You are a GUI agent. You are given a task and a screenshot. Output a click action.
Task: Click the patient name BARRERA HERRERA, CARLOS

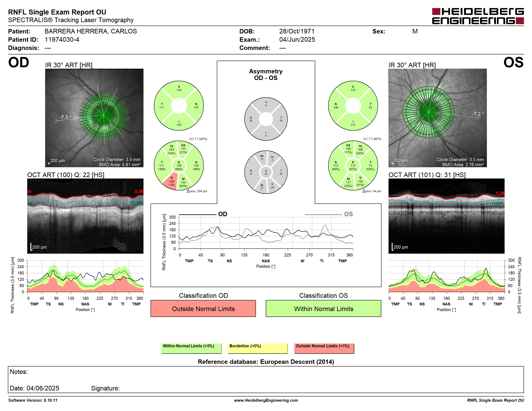point(91,31)
